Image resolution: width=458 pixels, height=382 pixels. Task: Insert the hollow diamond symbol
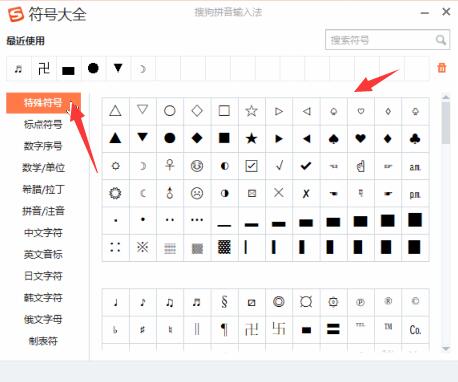coord(197,111)
